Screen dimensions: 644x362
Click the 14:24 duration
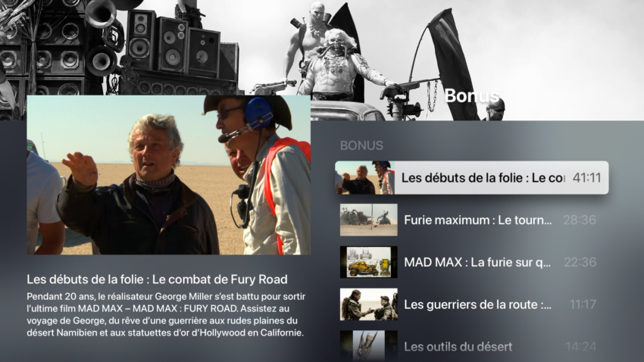click(x=580, y=347)
